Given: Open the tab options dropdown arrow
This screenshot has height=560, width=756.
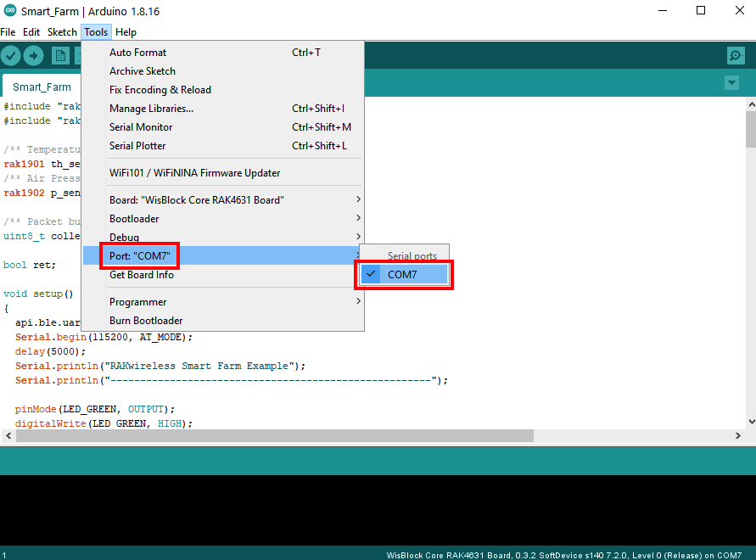Looking at the screenshot, I should coord(731,82).
